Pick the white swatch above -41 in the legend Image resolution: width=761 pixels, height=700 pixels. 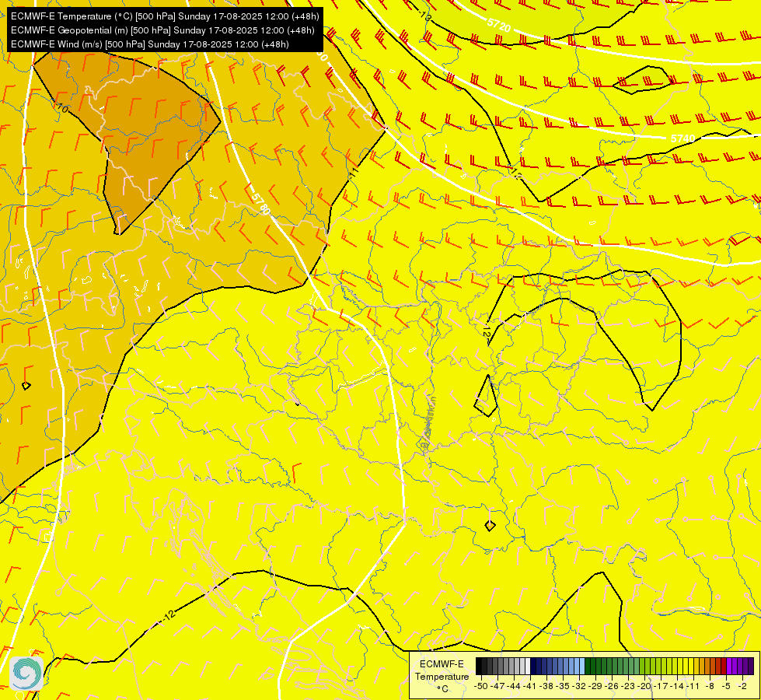pyautogui.click(x=528, y=667)
